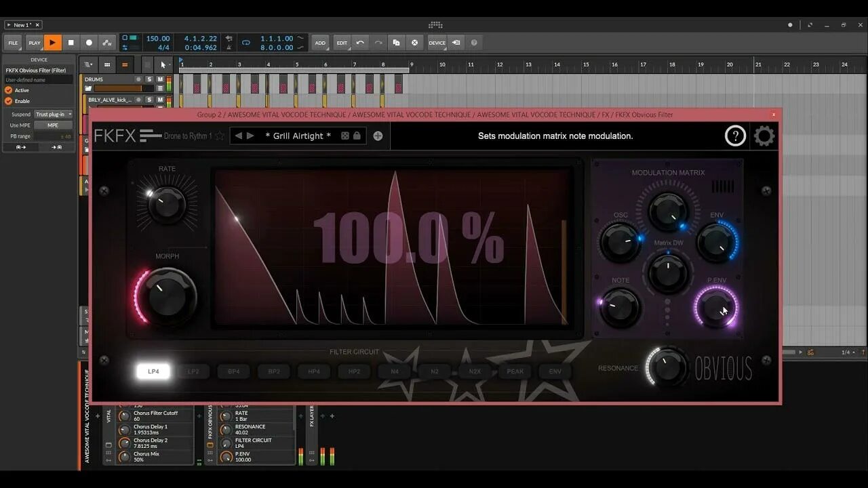
Task: Open the Suspend Trust plug-in dropdown
Action: click(54, 115)
